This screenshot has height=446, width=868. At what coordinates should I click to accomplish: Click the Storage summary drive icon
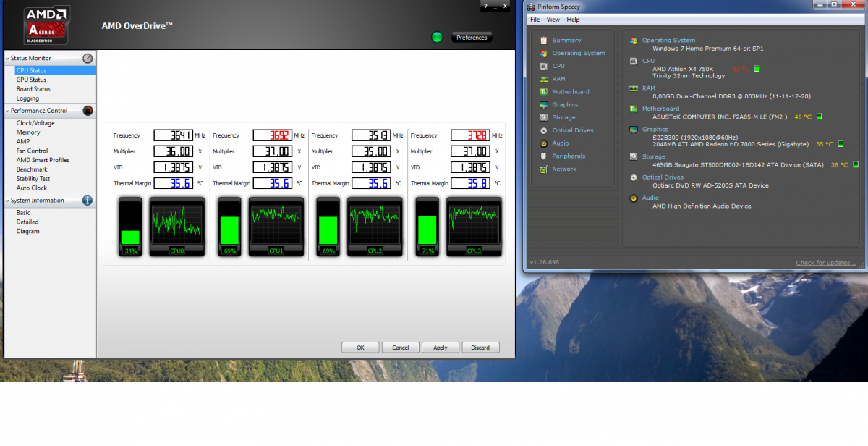(x=634, y=156)
